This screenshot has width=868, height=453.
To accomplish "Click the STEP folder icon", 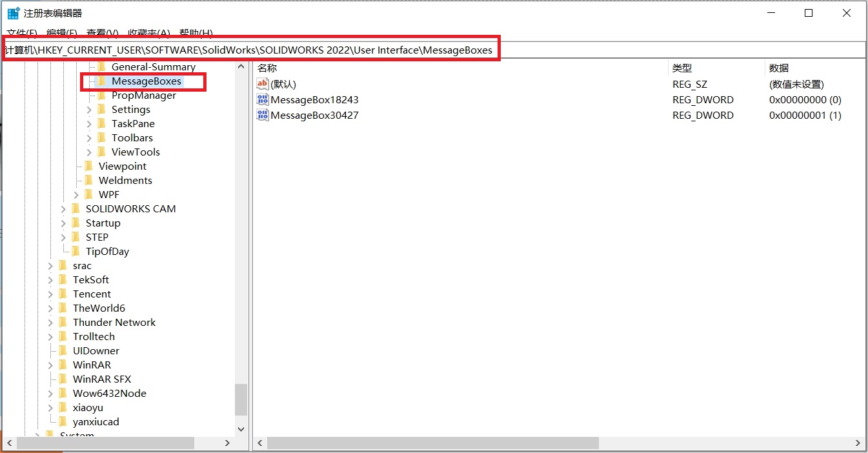I will 76,237.
